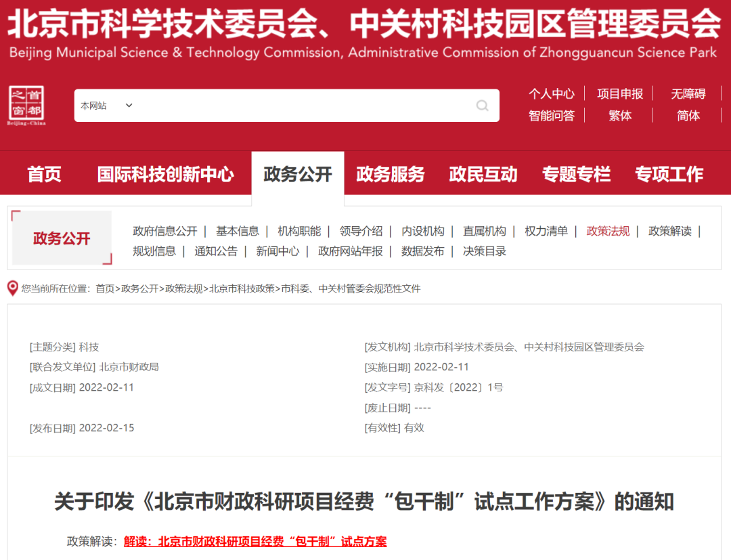Click 市科委、中关村管委会规范性文件 breadcrumb

click(351, 288)
